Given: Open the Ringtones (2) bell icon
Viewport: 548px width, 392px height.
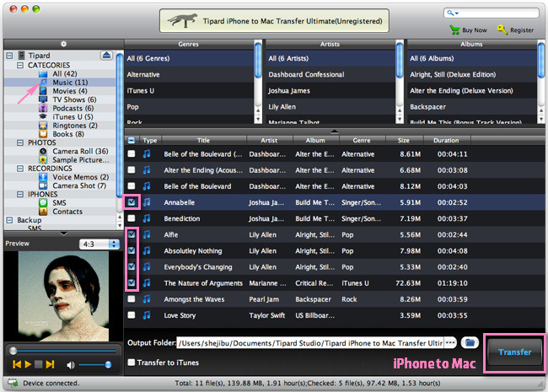Looking at the screenshot, I should (x=43, y=126).
